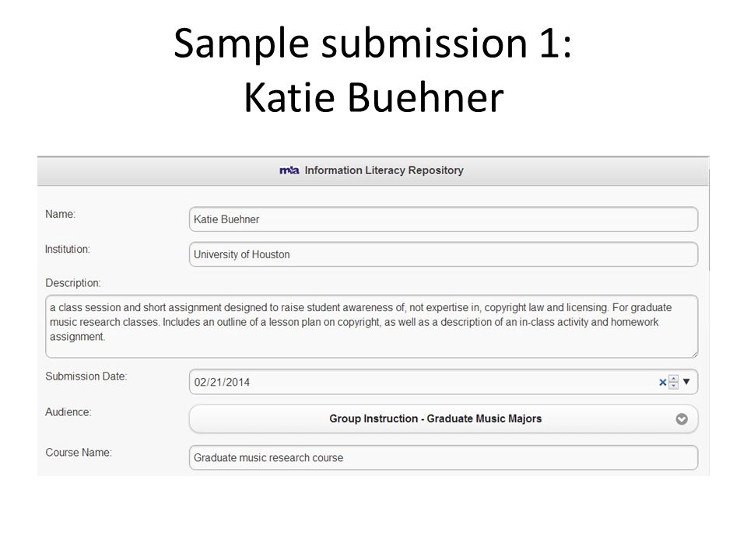Image resolution: width=747 pixels, height=560 pixels.
Task: Click the Course Name: label
Action: pos(79,453)
